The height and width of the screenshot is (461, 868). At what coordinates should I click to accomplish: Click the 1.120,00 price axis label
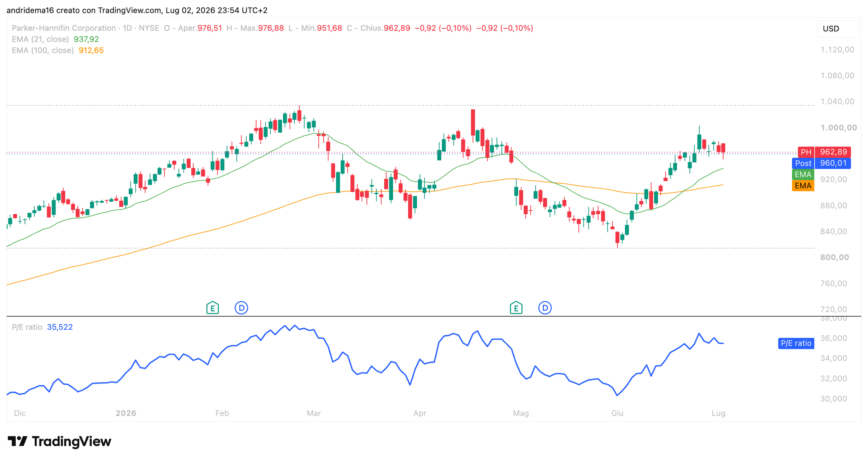(837, 50)
